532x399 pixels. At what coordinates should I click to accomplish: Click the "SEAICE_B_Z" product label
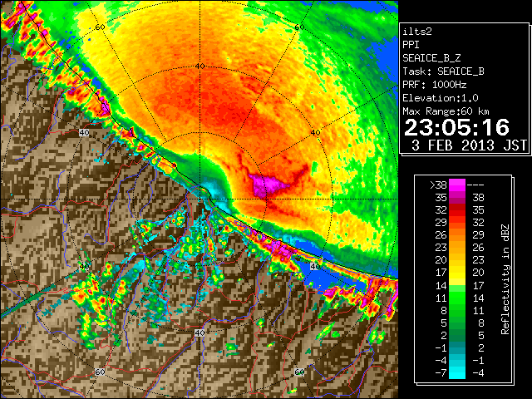click(431, 58)
